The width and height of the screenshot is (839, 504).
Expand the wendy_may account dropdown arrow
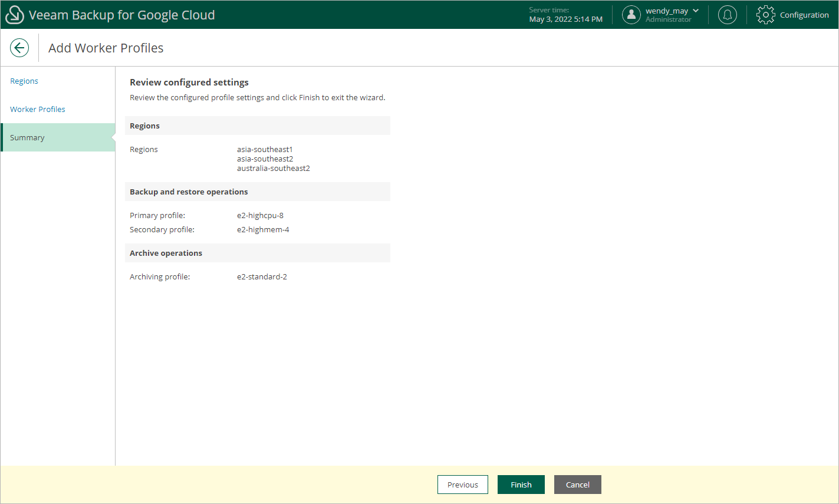coord(696,11)
